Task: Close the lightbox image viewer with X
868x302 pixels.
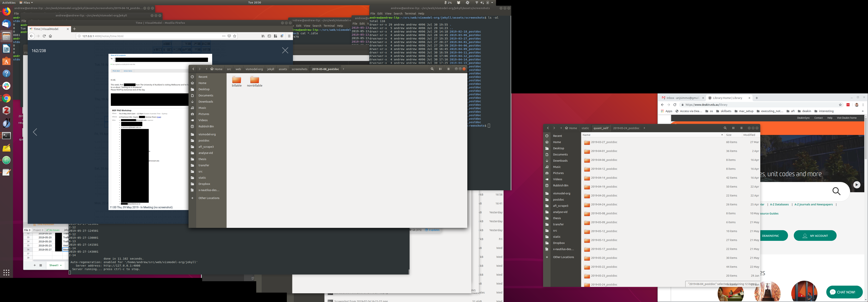Action: [x=285, y=50]
